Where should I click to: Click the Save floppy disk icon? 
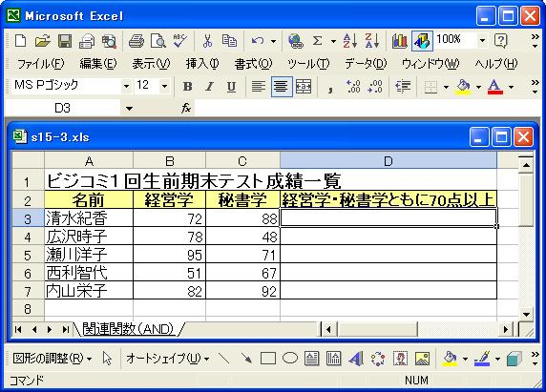[x=65, y=41]
